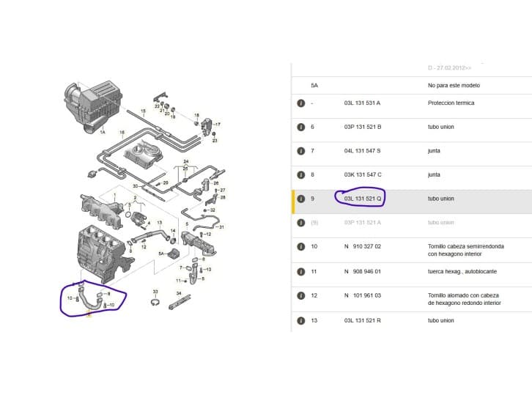Click position number 11 in table
Viewport: 532px width, 395px height.
point(314,271)
